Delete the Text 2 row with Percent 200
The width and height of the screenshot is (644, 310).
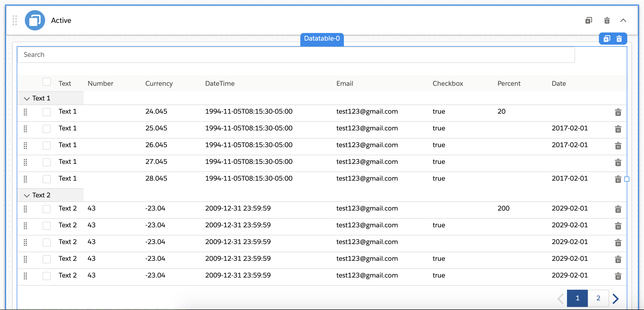pyautogui.click(x=618, y=209)
